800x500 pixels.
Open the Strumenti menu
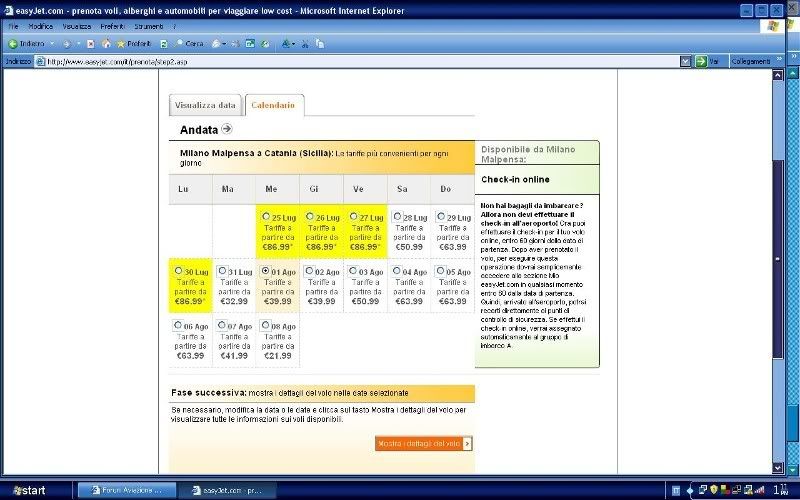pos(148,27)
